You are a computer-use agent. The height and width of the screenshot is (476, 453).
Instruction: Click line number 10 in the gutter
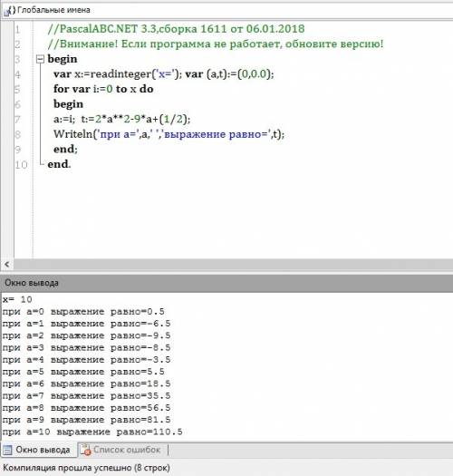pos(21,165)
